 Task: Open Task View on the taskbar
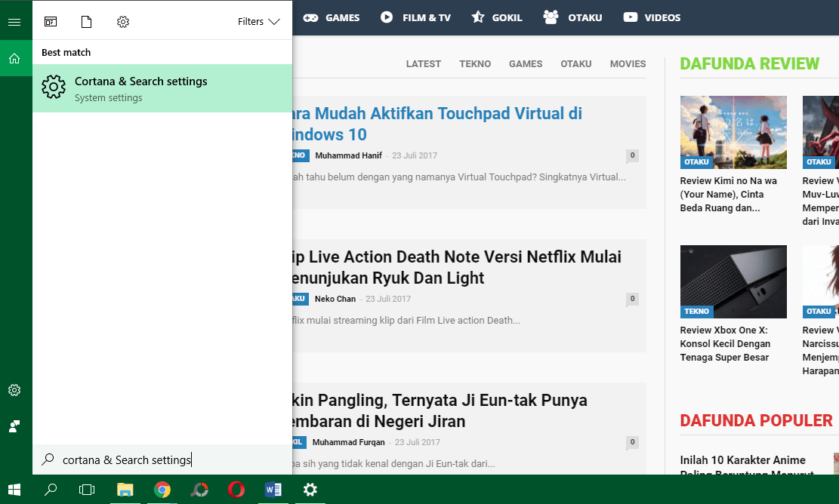point(87,490)
